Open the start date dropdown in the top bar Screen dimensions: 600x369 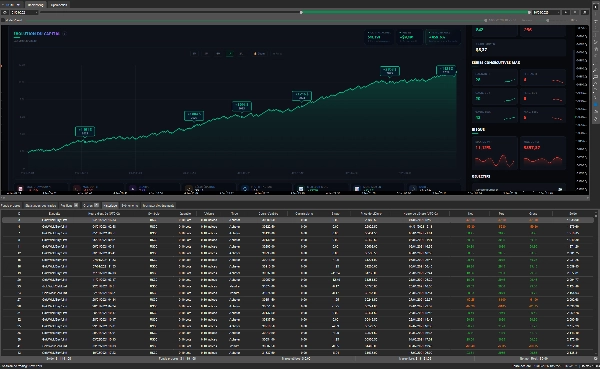pos(36,12)
